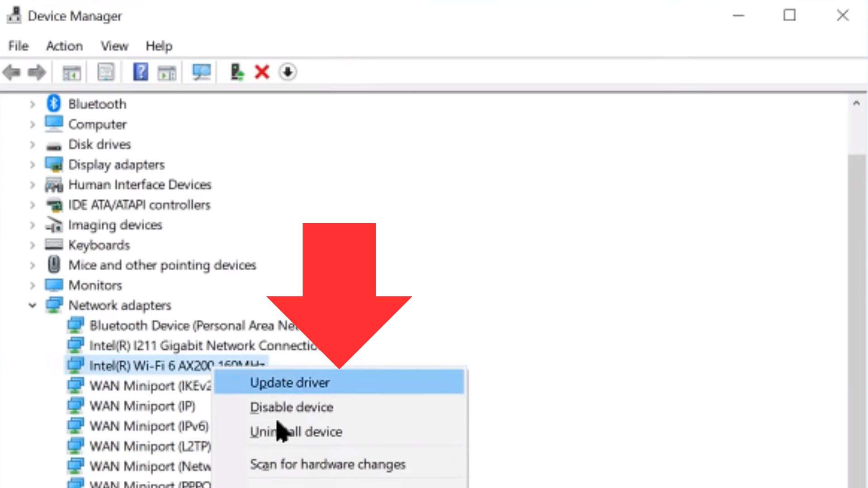The width and height of the screenshot is (868, 488).
Task: Select the IDE ATA/ATAPI controllers icon
Action: point(54,205)
